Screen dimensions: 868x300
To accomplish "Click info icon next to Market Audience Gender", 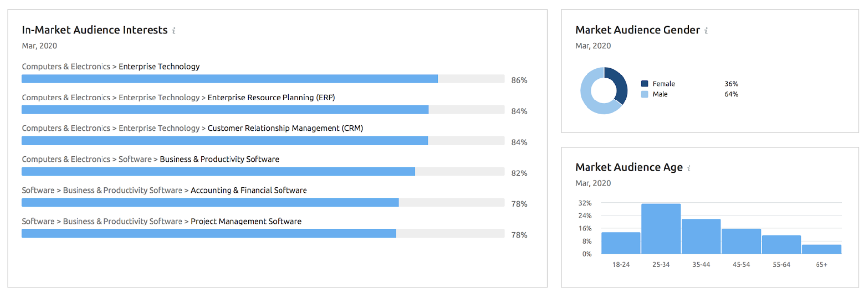I will (x=706, y=31).
